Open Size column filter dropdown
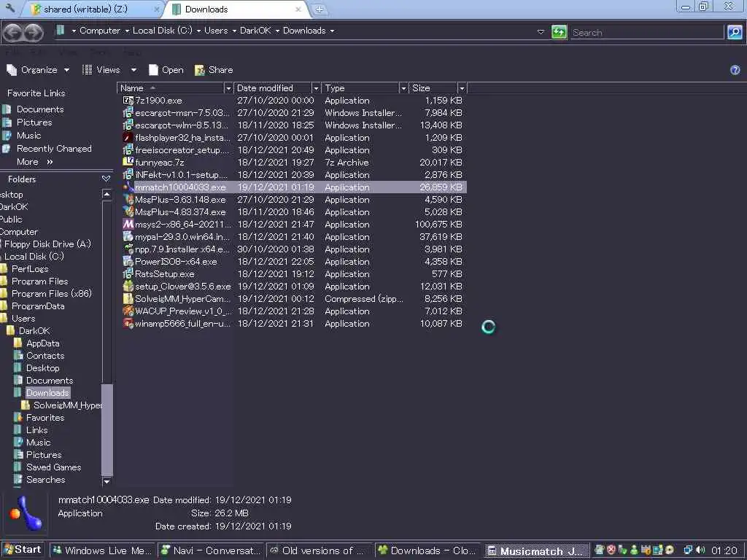Image resolution: width=747 pixels, height=560 pixels. pos(462,88)
